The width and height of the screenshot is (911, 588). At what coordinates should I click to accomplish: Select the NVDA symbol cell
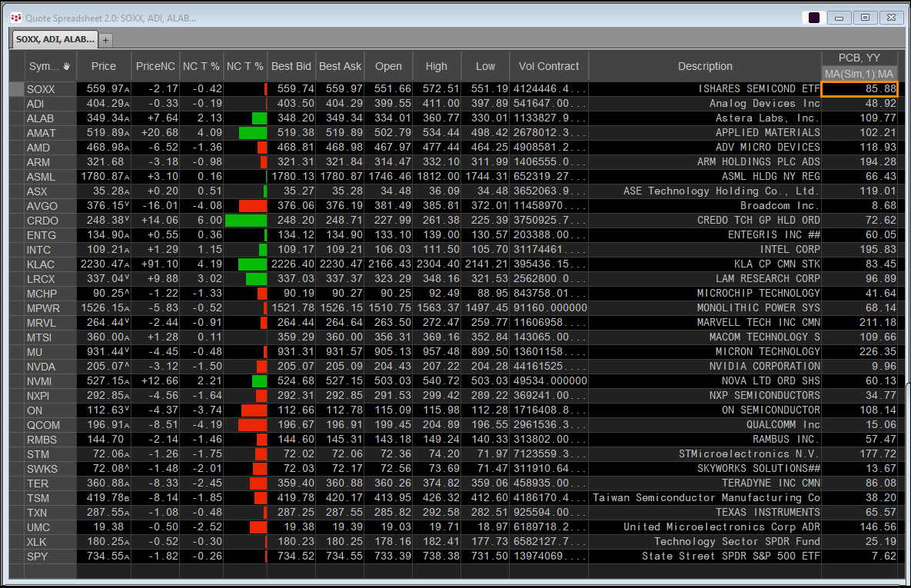click(x=50, y=367)
